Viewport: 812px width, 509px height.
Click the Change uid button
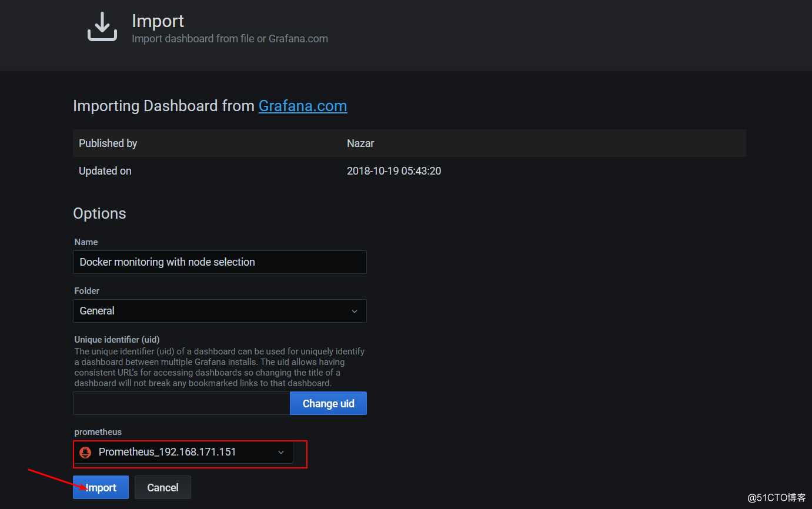(x=328, y=403)
